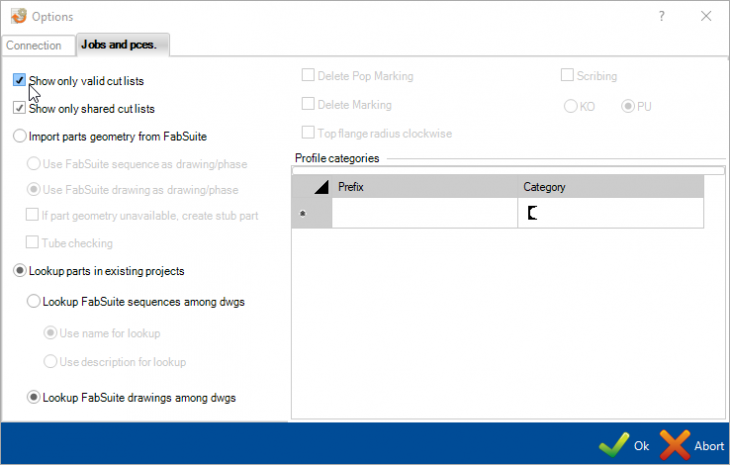Click the empty Prefix cell
730x465 pixels.
coord(424,213)
